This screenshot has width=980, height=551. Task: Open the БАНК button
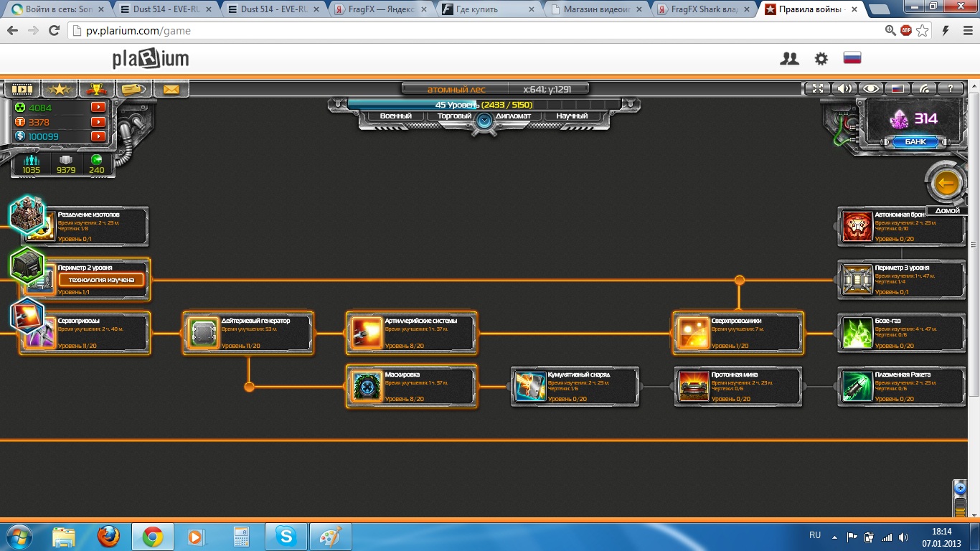[915, 142]
